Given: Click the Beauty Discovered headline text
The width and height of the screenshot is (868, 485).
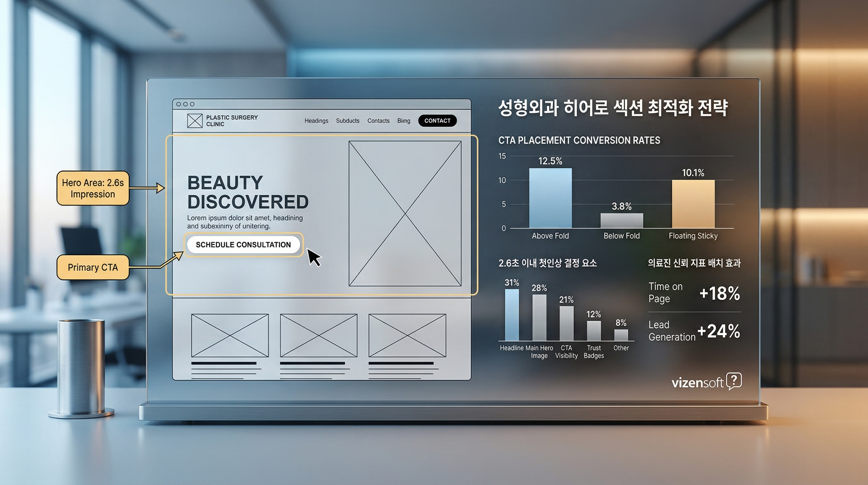Looking at the screenshot, I should click(x=248, y=192).
